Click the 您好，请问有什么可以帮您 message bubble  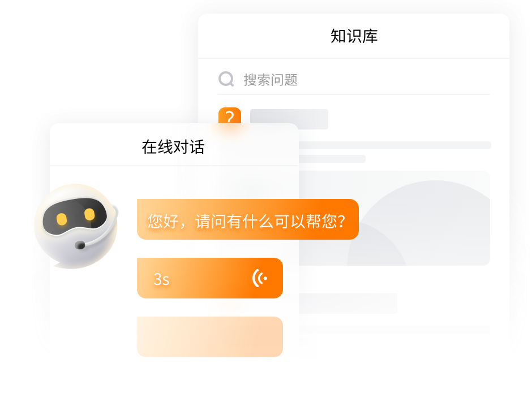[x=248, y=219]
